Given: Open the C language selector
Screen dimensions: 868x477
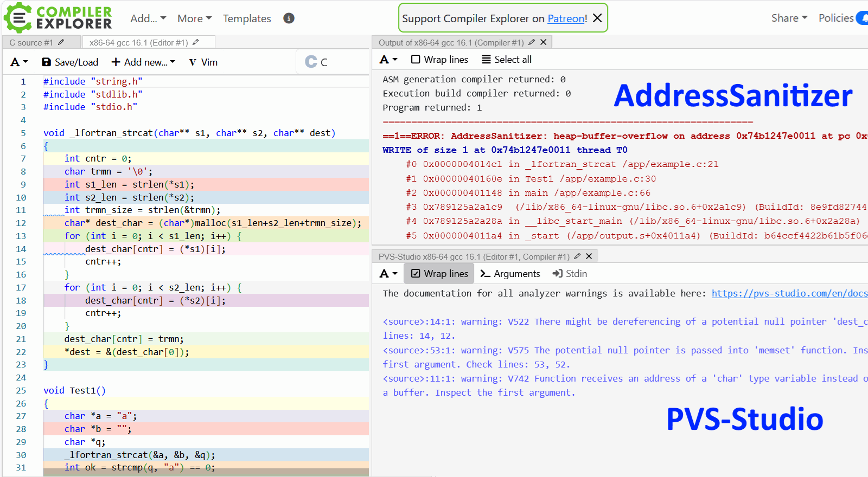Looking at the screenshot, I should pyautogui.click(x=332, y=62).
